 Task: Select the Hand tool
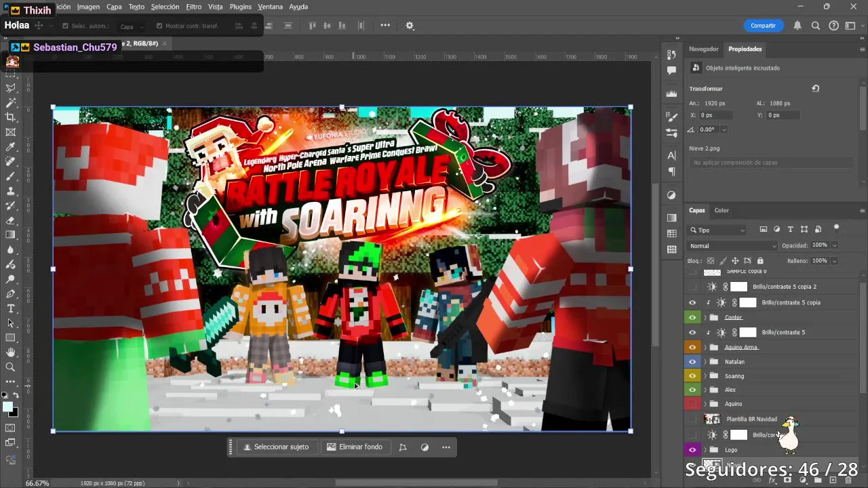[11, 352]
